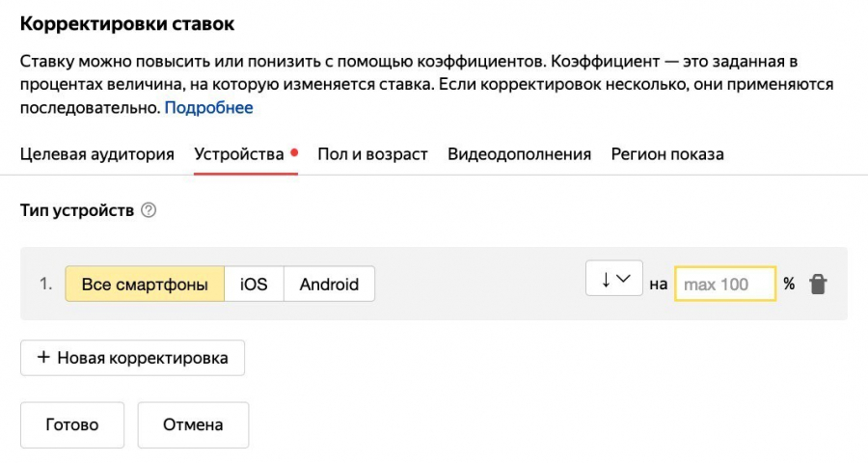This screenshot has width=868, height=463.
Task: Select the Регион показа tab
Action: coord(667,154)
